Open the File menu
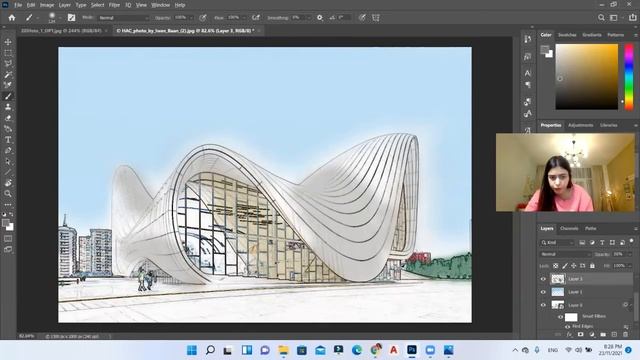Image resolution: width=640 pixels, height=360 pixels. point(18,5)
